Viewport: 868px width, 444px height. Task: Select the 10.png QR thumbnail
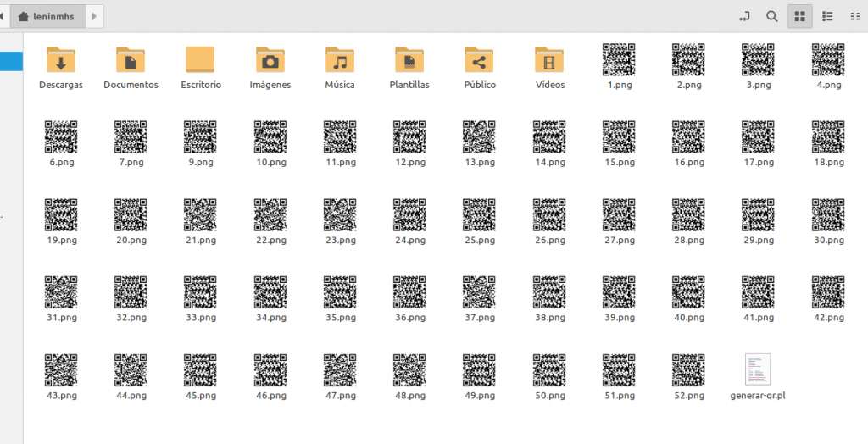270,137
